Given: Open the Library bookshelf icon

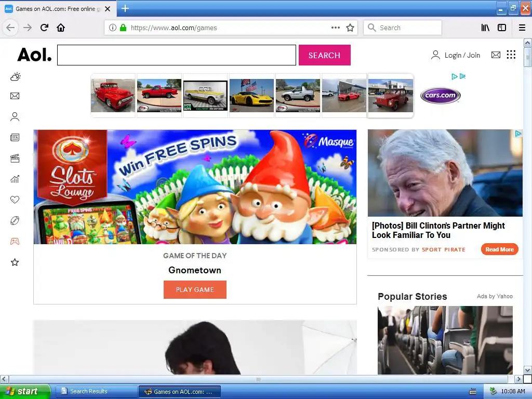Looking at the screenshot, I should tap(486, 28).
